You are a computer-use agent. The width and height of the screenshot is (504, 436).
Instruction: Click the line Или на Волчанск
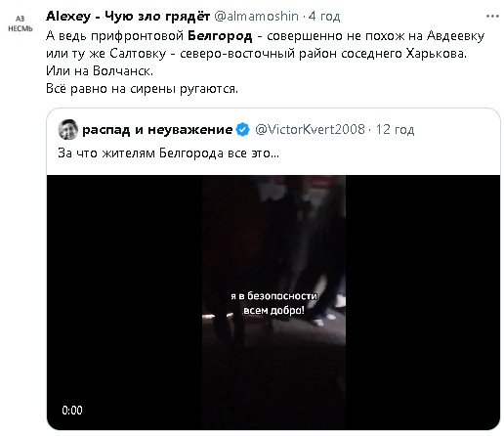(x=100, y=71)
